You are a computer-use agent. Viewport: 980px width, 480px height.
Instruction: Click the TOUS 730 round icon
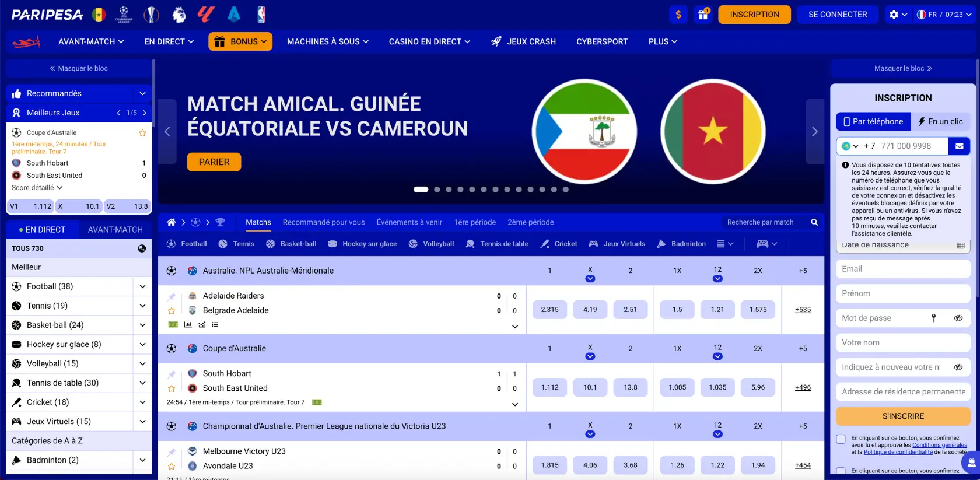[x=142, y=248]
